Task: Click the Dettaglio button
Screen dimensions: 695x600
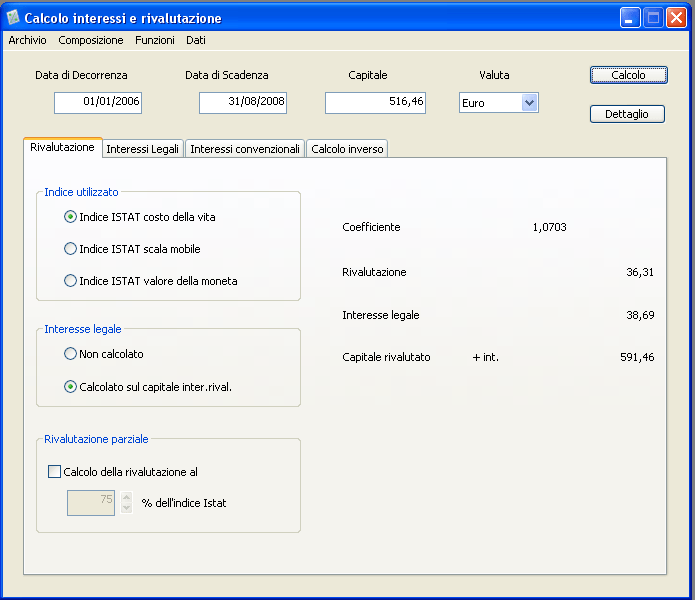Action: coord(627,114)
